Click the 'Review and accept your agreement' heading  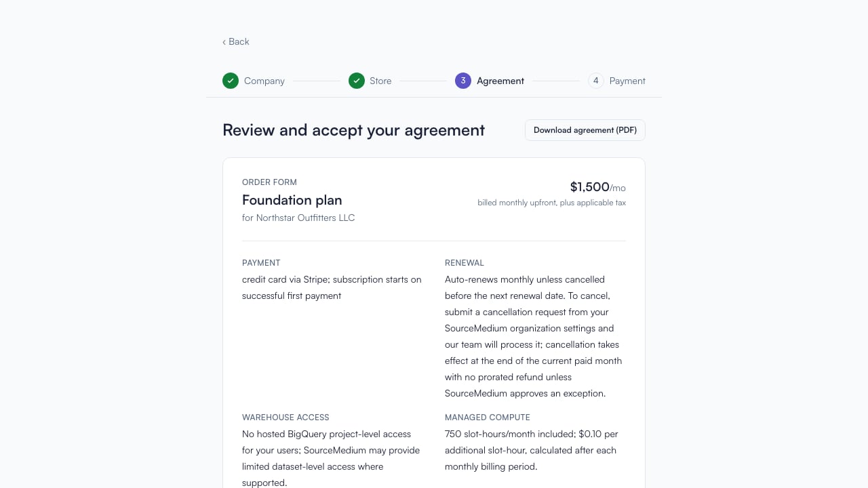[x=353, y=130]
